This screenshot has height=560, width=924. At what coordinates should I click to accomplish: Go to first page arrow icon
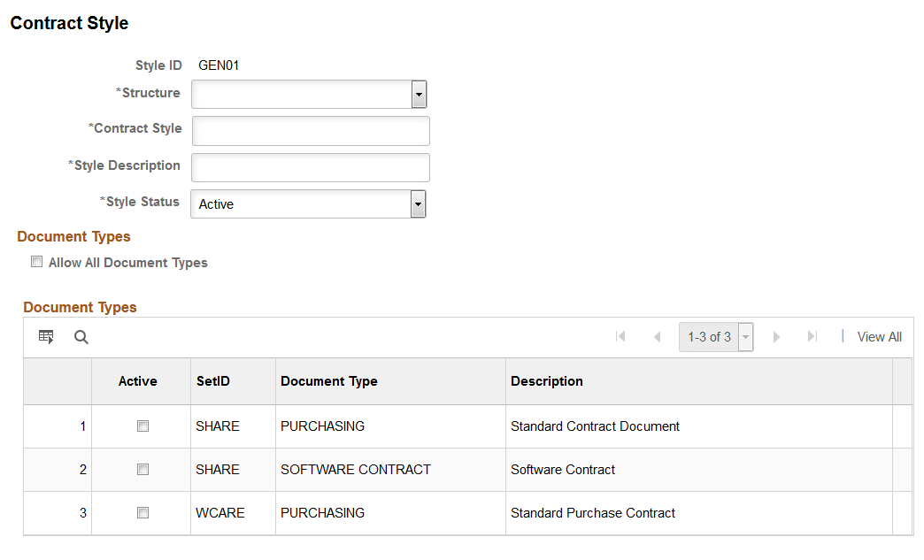(x=620, y=336)
